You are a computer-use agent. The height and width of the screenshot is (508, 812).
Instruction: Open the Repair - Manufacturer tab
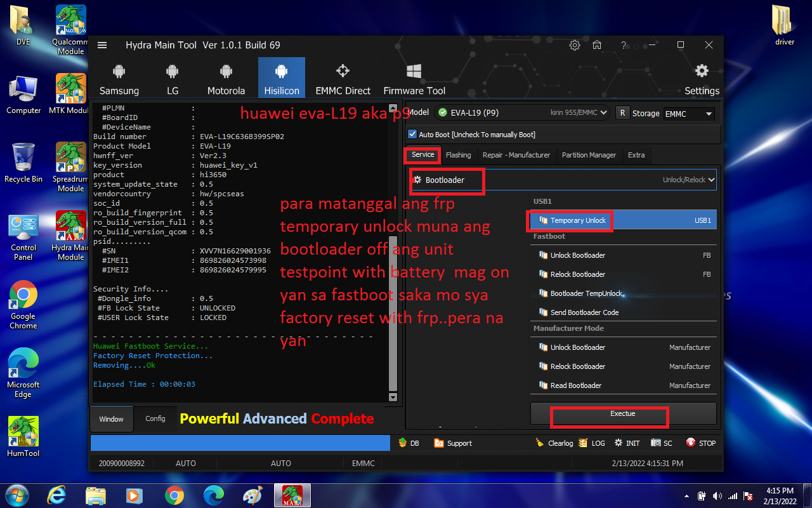[x=516, y=155]
